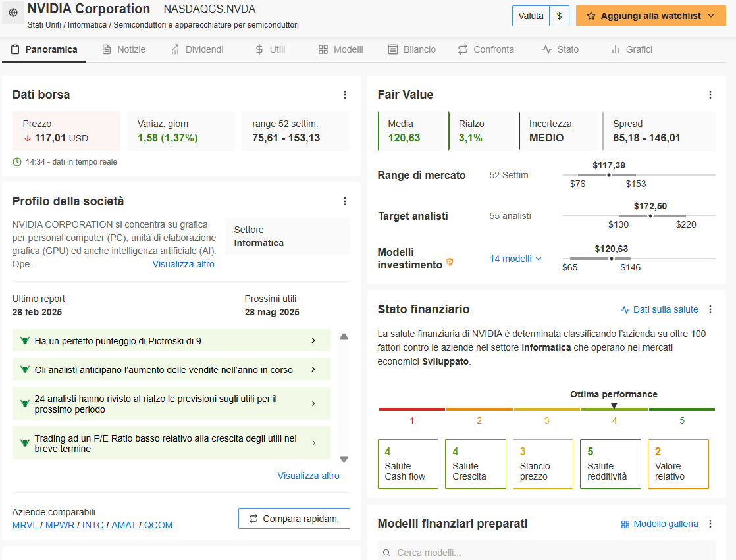Click the clock icon beside real-time data
The width and height of the screenshot is (736, 560).
[x=17, y=162]
